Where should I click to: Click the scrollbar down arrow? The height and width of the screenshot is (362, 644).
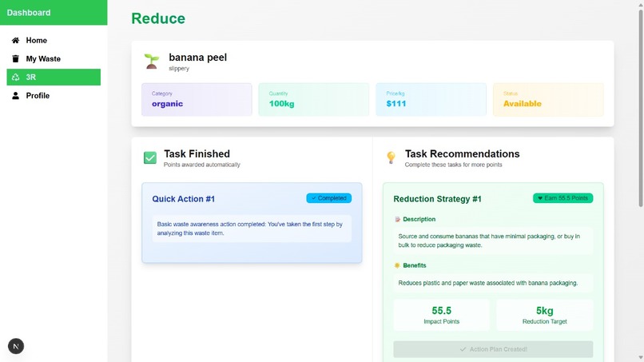[x=640, y=358]
